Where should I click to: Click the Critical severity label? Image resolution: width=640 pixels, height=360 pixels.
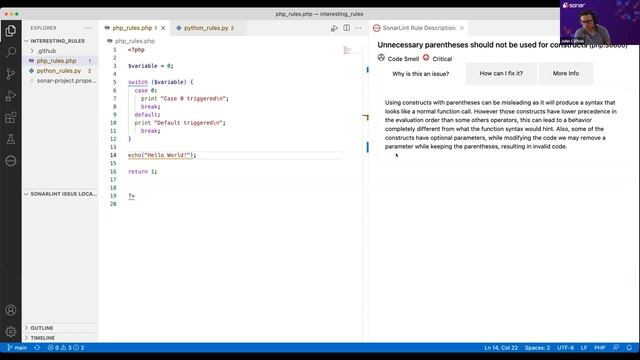(442, 59)
